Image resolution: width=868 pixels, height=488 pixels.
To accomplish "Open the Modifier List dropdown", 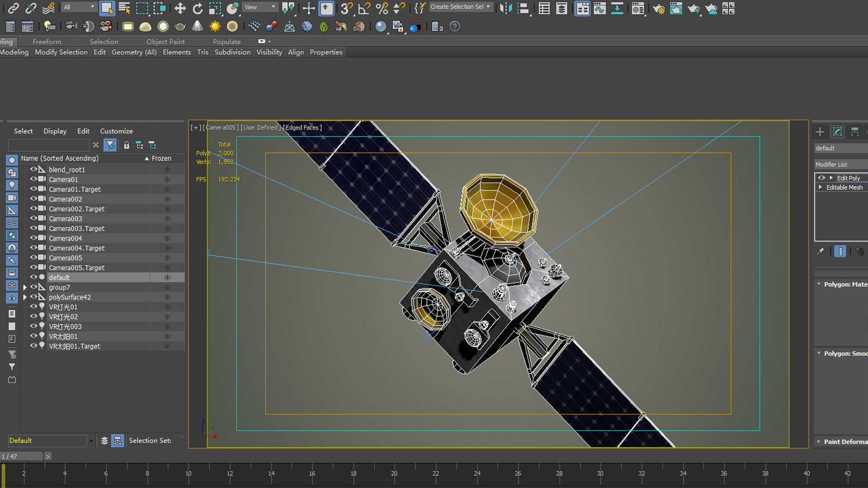I will (841, 164).
